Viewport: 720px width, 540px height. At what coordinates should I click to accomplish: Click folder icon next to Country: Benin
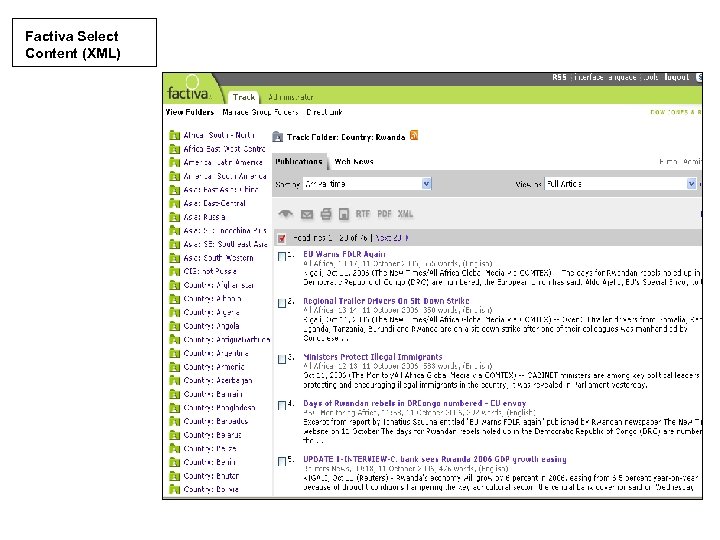(x=174, y=462)
